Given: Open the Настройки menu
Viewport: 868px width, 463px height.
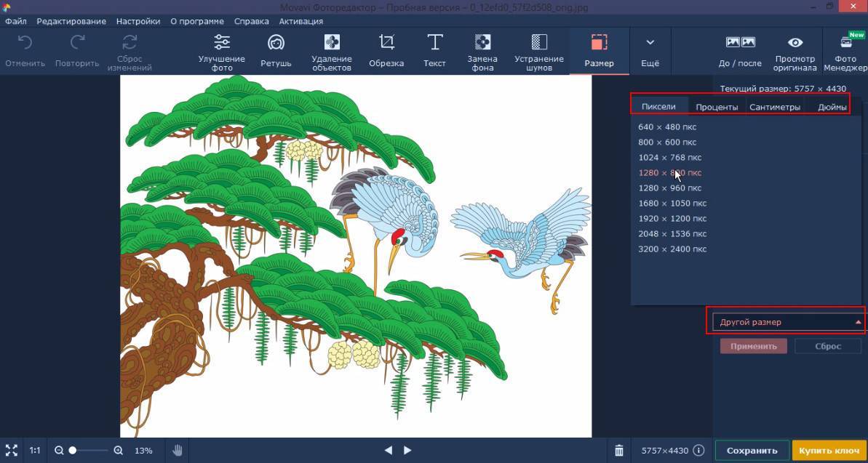Looking at the screenshot, I should [138, 22].
